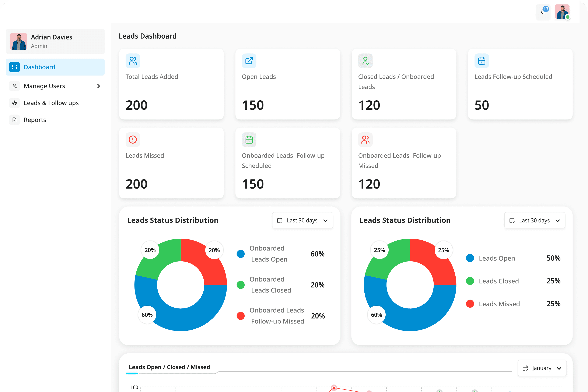The image size is (588, 392).
Task: Click the top-right profile avatar
Action: tap(562, 12)
